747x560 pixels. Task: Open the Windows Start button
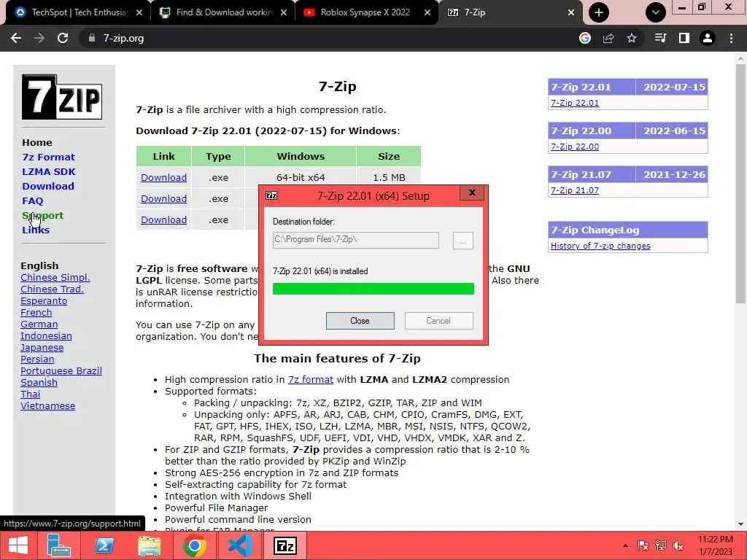[18, 545]
